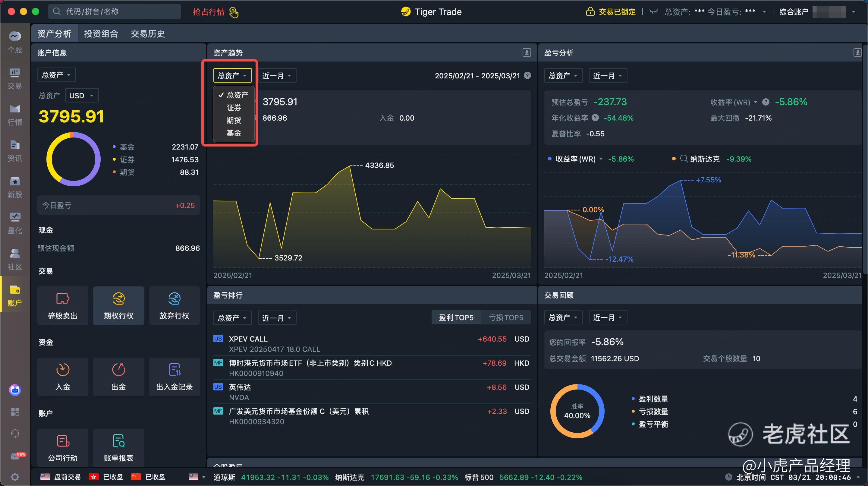Viewport: 868px width, 486px height.
Task: Open the grid layout icon in sidebar
Action: [15, 412]
